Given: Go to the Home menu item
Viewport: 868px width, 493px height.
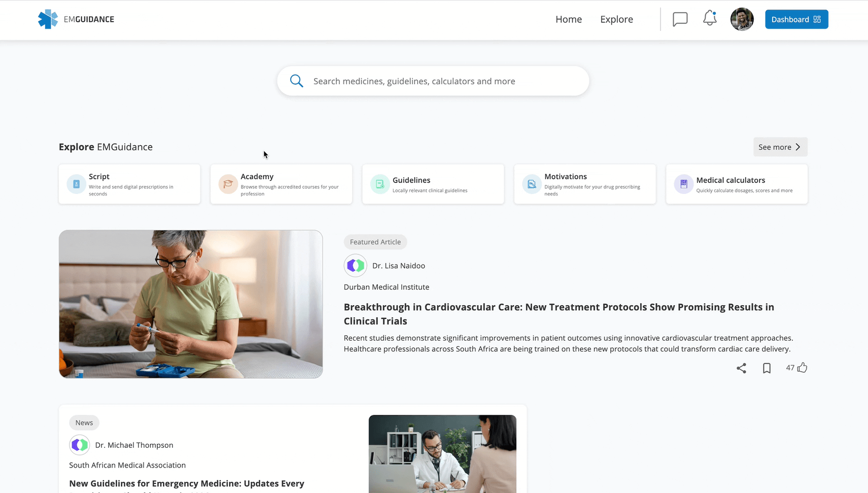Looking at the screenshot, I should click(568, 19).
